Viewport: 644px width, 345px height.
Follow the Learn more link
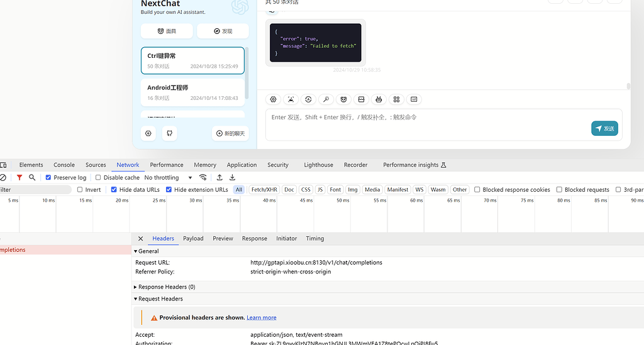[x=261, y=318]
